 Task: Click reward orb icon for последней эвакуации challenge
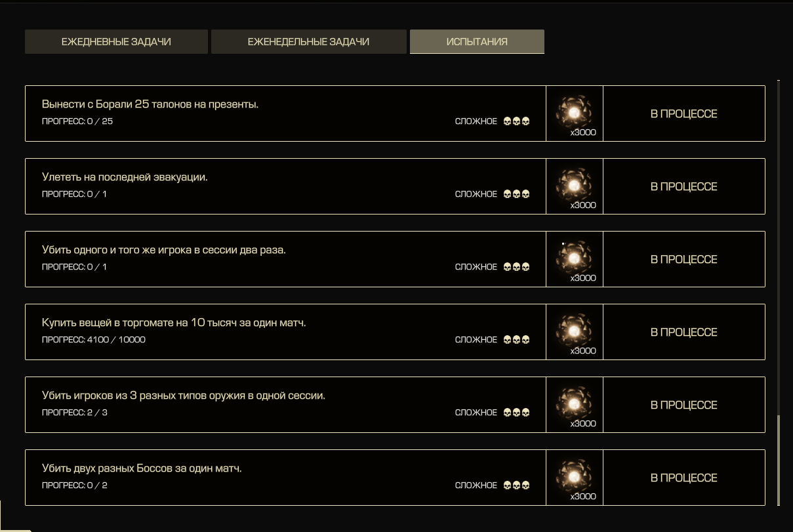(x=574, y=186)
